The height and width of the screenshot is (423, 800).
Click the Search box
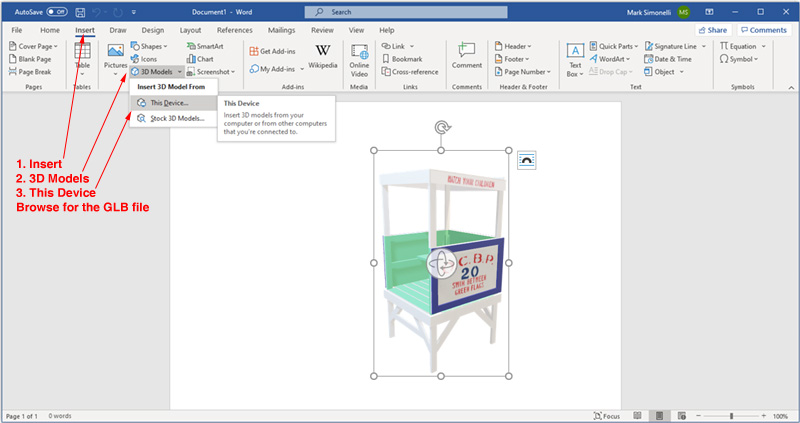pos(406,12)
